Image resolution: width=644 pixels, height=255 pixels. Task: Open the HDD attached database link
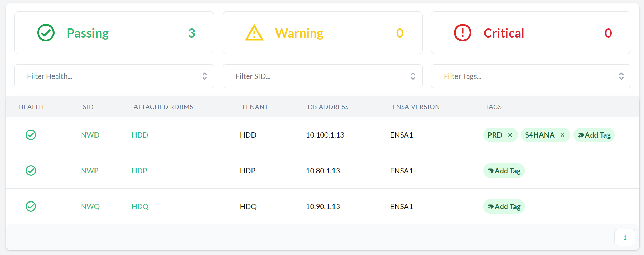(140, 135)
